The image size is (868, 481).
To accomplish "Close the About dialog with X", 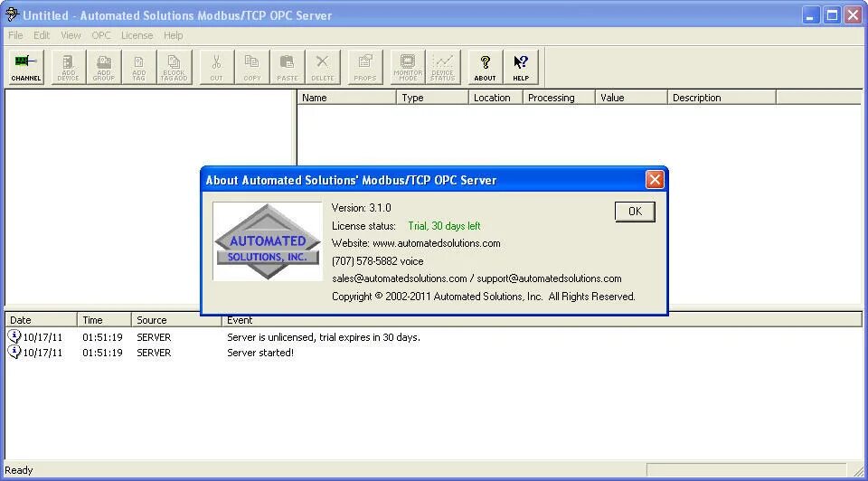I will click(655, 179).
